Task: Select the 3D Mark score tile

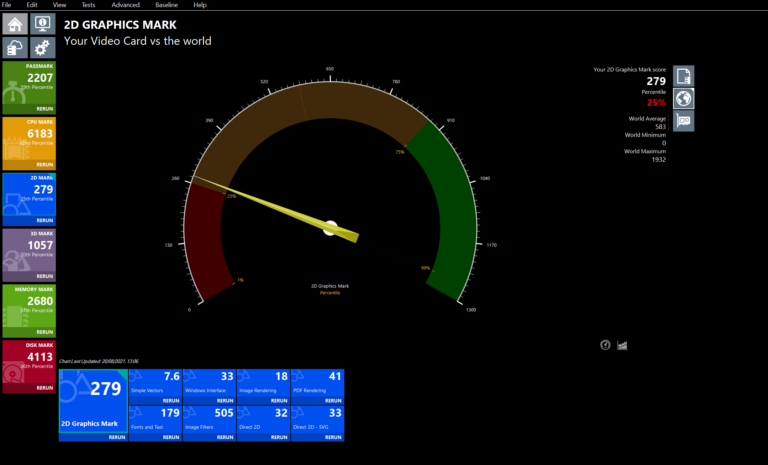Action: 28,250
